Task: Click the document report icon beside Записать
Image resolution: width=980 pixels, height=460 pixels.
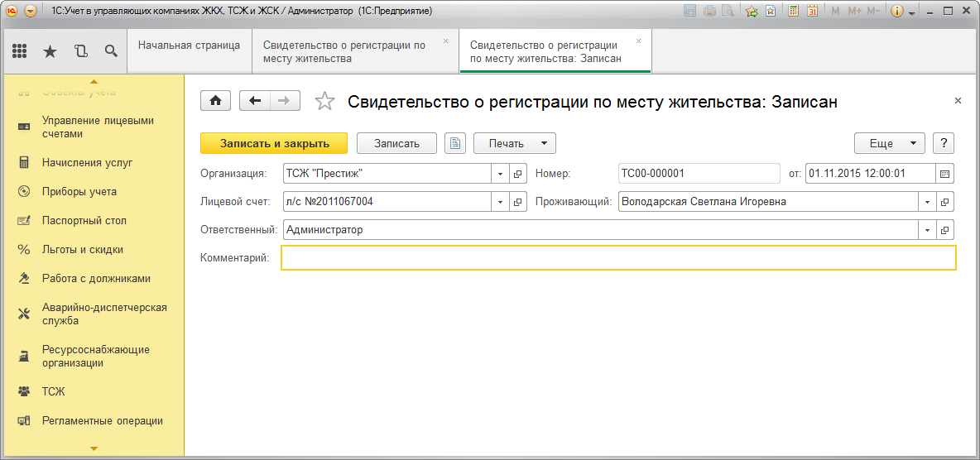Action: [x=455, y=143]
